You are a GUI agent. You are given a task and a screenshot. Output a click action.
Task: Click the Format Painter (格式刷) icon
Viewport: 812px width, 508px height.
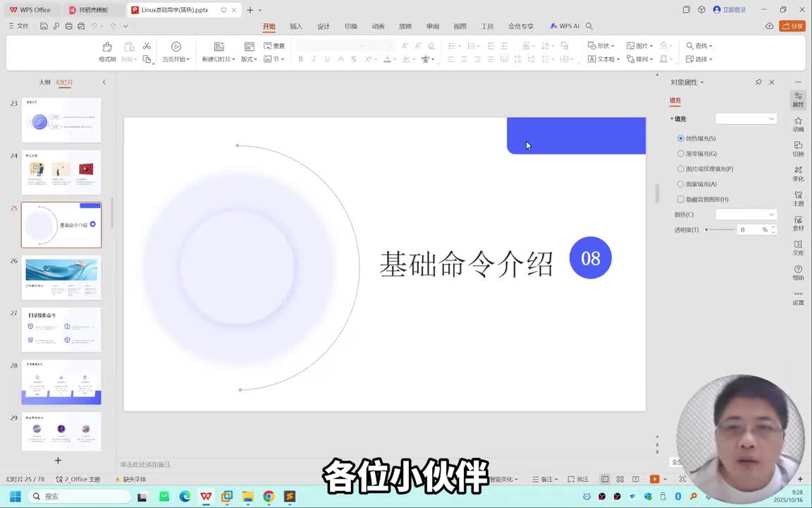pyautogui.click(x=107, y=47)
